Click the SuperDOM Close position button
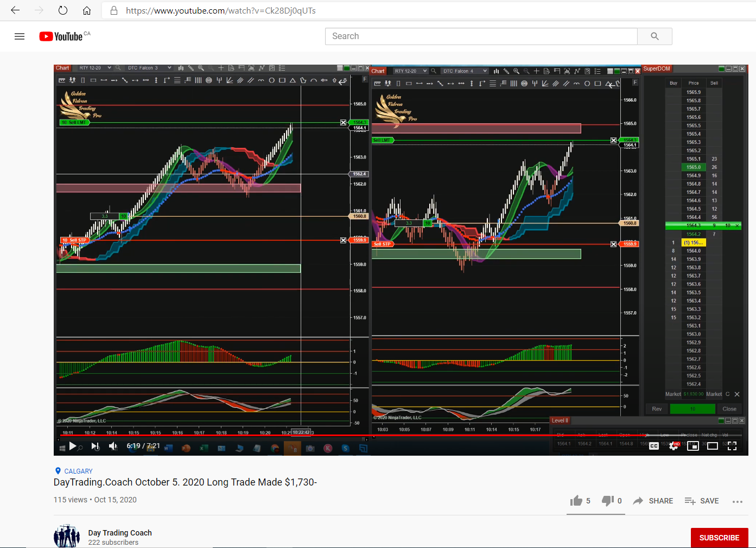 click(729, 409)
